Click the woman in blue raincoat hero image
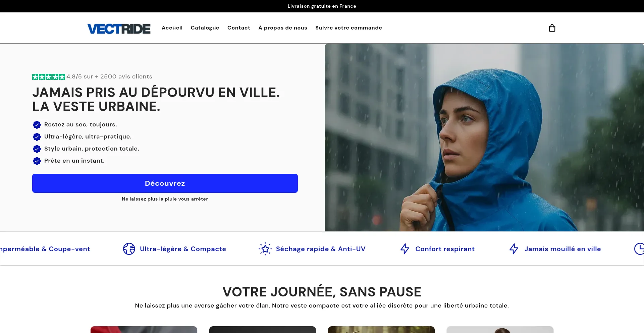This screenshot has width=644, height=333. 484,137
